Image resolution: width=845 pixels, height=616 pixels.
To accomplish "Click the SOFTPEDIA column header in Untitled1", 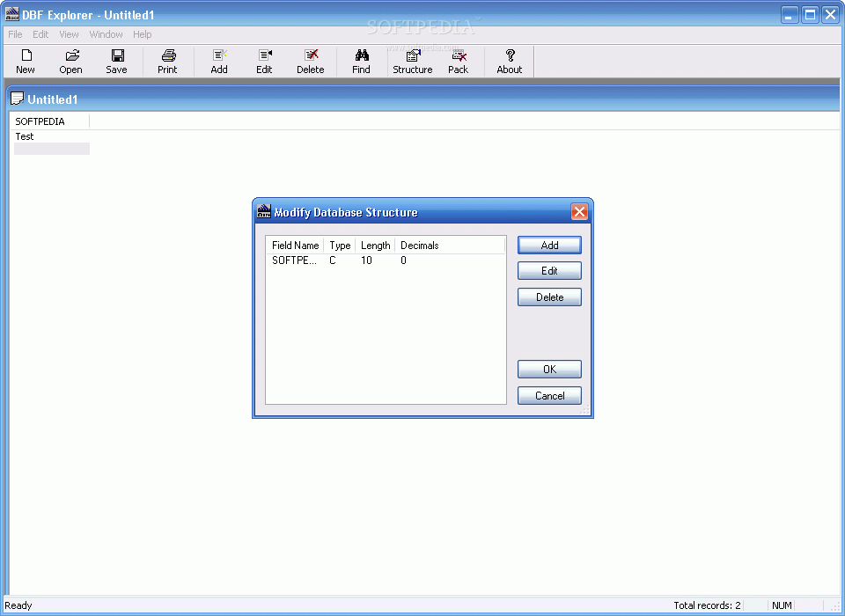I will 51,121.
